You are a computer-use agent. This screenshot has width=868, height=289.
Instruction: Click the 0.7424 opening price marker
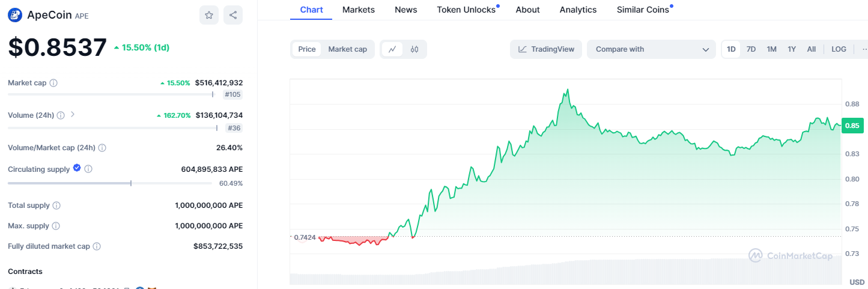click(x=304, y=237)
